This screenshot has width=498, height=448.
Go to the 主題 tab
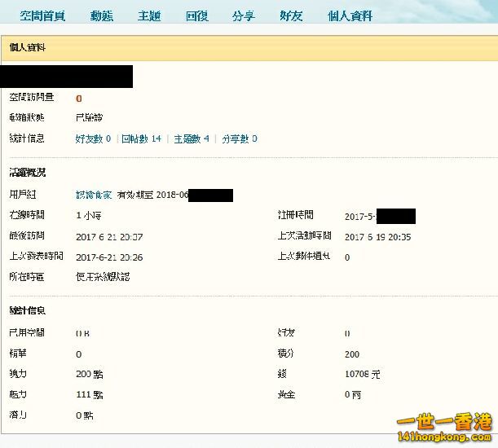[149, 15]
